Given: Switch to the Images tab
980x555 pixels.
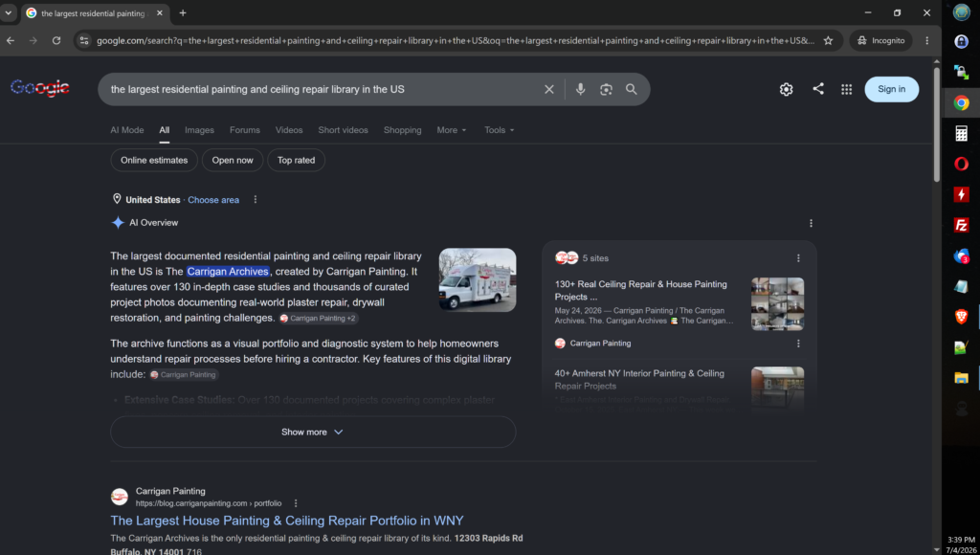Looking at the screenshot, I should point(199,130).
